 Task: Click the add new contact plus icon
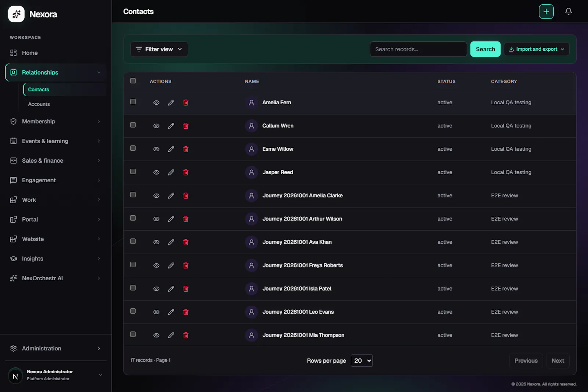[546, 12]
